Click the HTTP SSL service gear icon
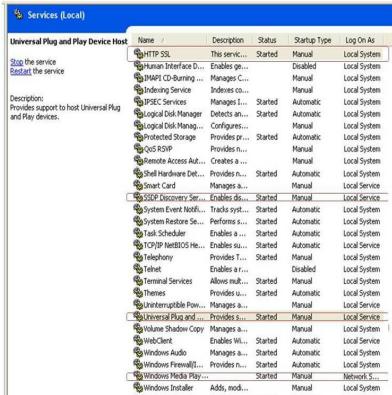Viewport: 392px width, 395px height. (138, 54)
